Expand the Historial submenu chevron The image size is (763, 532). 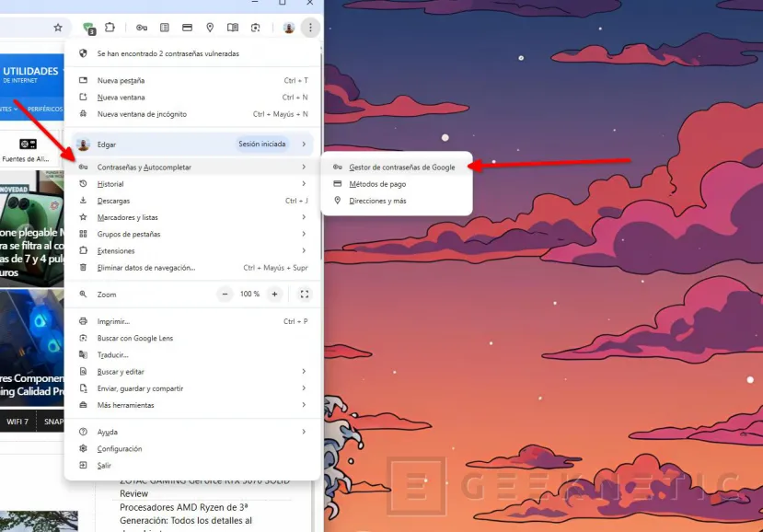(304, 183)
